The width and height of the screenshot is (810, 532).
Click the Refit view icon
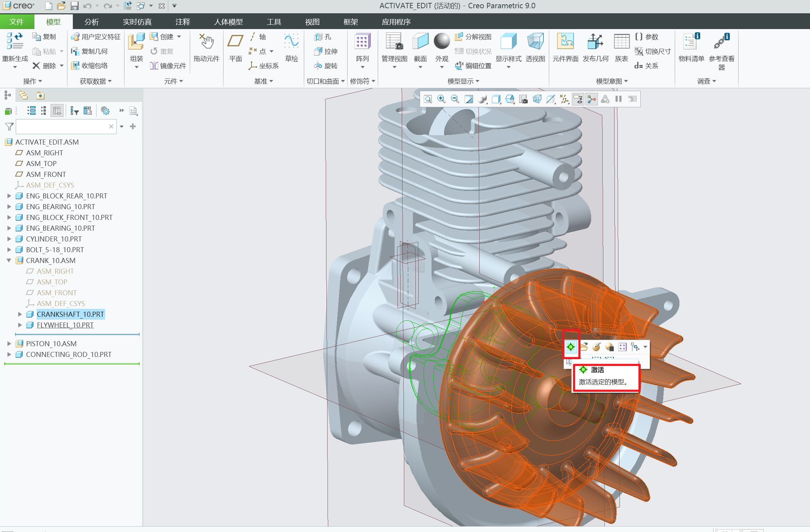click(x=428, y=99)
